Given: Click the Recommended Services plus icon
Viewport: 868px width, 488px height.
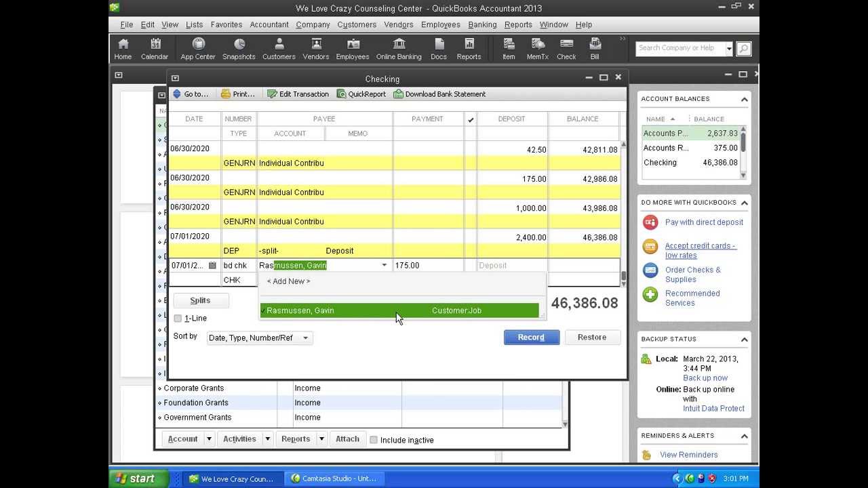Looking at the screenshot, I should pos(650,294).
